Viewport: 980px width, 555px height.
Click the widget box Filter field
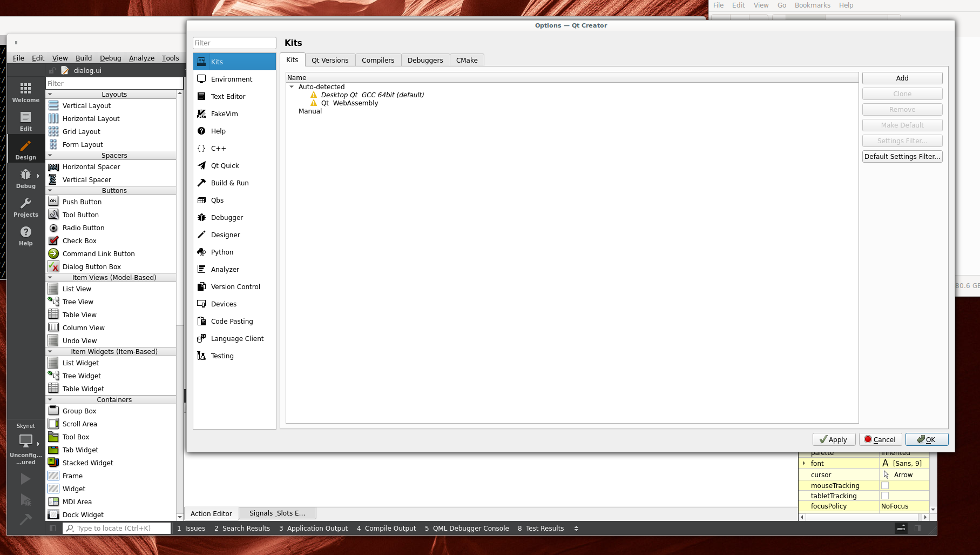(x=114, y=83)
